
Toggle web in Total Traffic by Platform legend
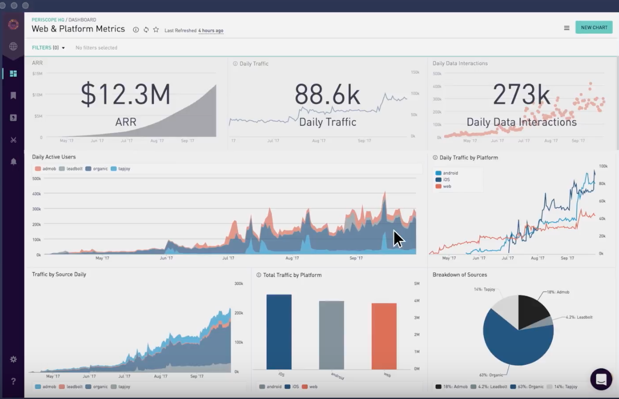(310, 387)
